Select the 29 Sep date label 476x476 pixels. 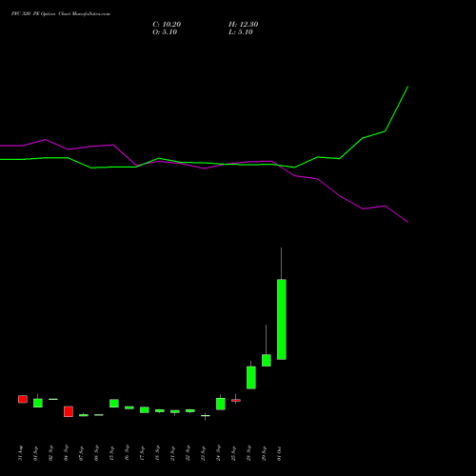(x=265, y=453)
